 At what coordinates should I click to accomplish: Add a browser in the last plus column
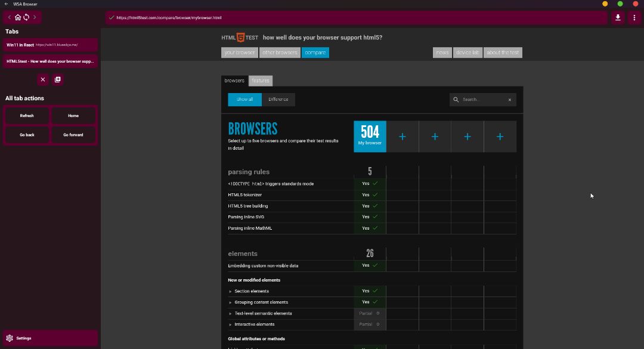500,137
